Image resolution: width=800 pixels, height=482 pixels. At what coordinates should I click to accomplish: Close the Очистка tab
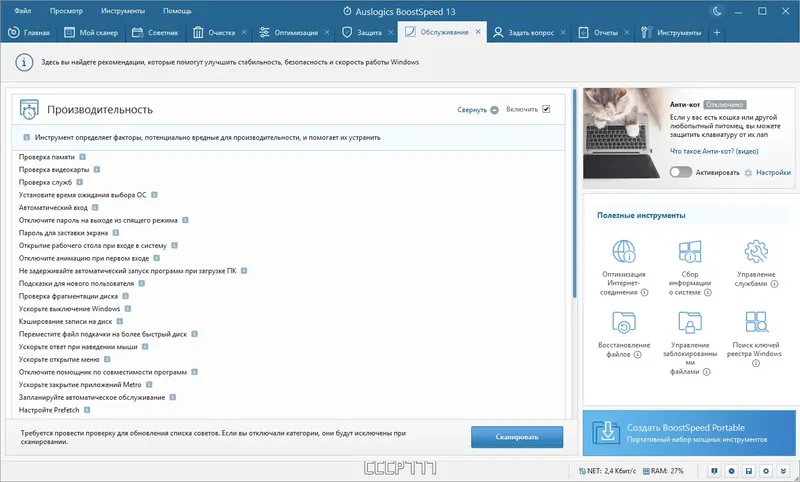[x=244, y=32]
